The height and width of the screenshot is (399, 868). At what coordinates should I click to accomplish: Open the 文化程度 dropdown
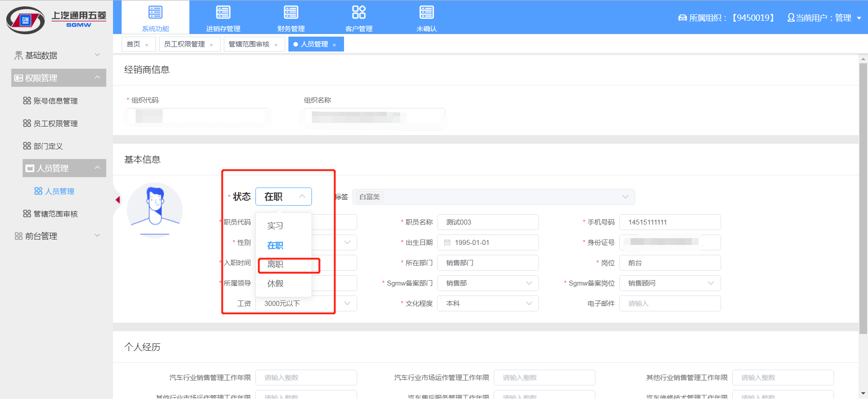pos(488,303)
